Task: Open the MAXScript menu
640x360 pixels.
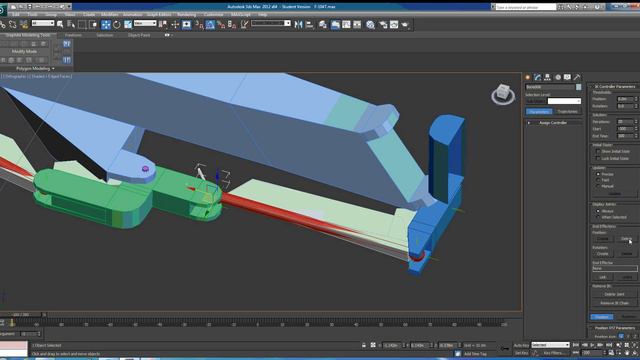Action: point(240,14)
